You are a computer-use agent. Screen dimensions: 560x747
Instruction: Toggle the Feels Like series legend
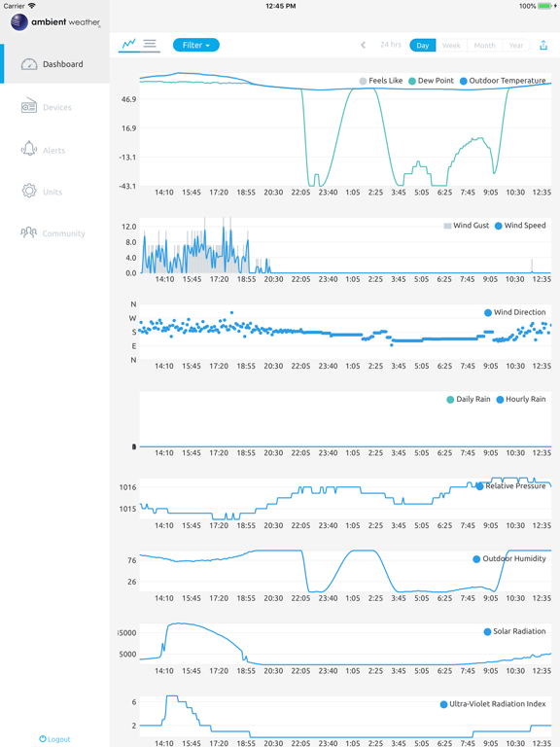[381, 81]
